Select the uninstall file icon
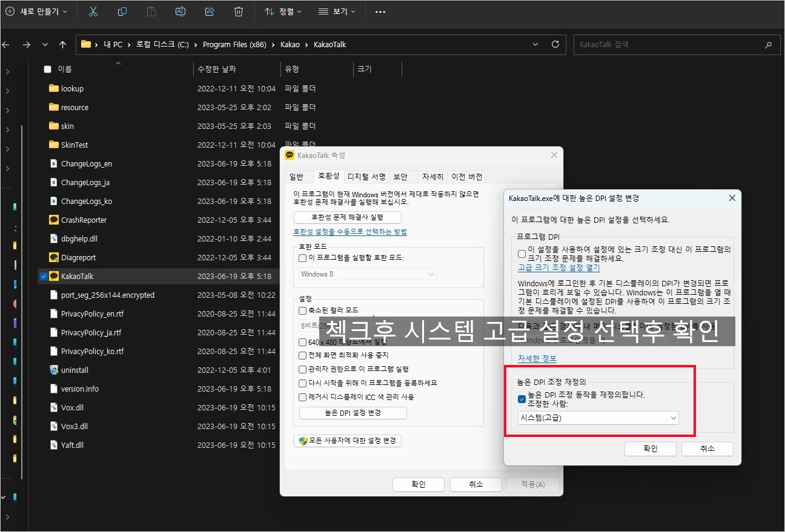This screenshot has width=785, height=532. (x=53, y=370)
